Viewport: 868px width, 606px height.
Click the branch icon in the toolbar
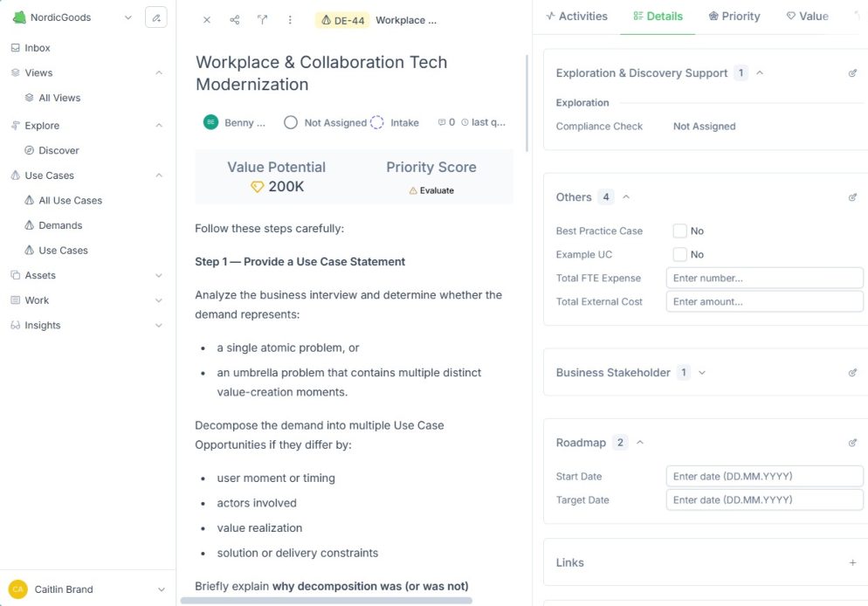point(262,20)
